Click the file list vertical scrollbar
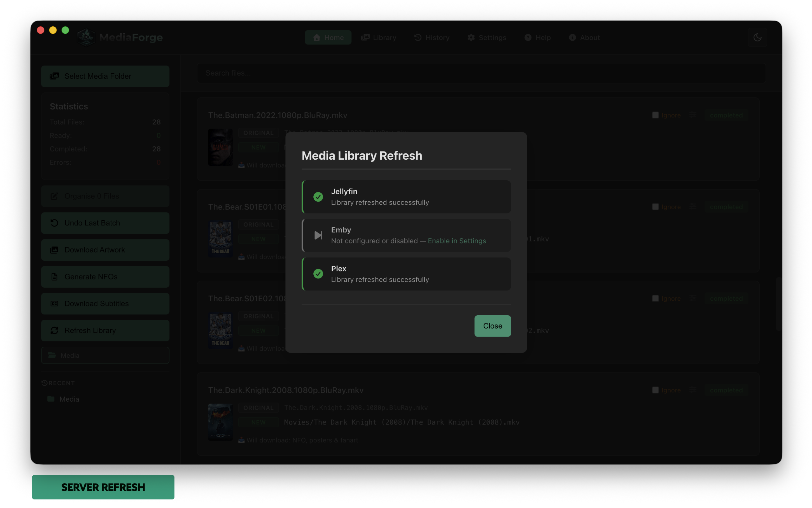Screen dimensions: 812x508 [778, 304]
